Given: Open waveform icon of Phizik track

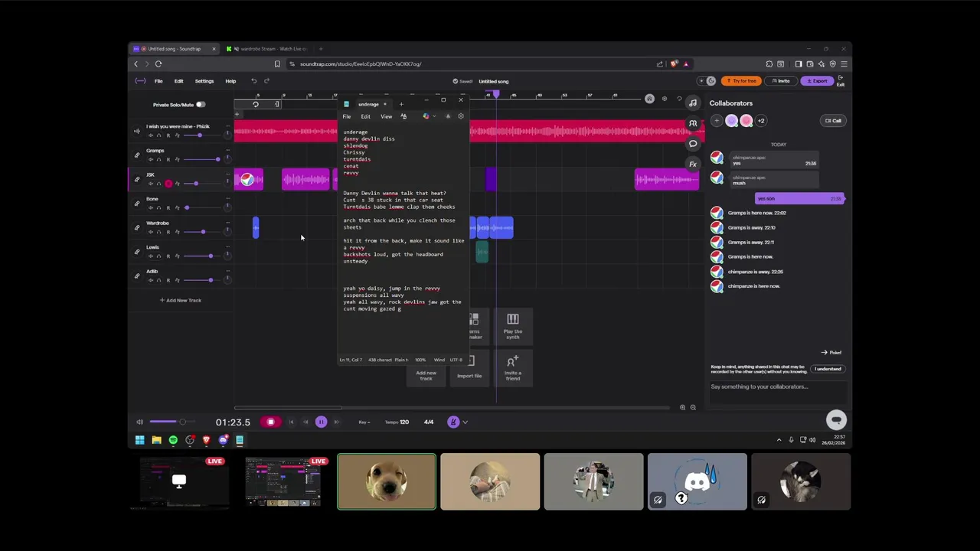Looking at the screenshot, I should point(137,131).
